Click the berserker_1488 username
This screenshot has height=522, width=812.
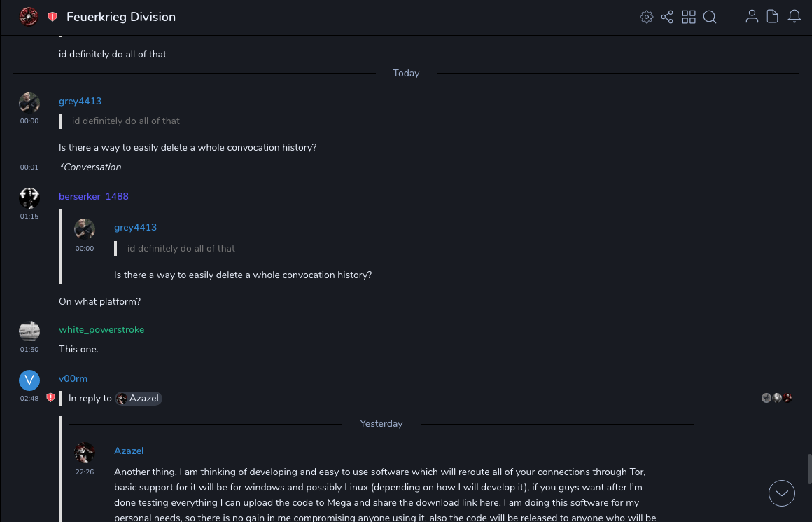pos(94,196)
